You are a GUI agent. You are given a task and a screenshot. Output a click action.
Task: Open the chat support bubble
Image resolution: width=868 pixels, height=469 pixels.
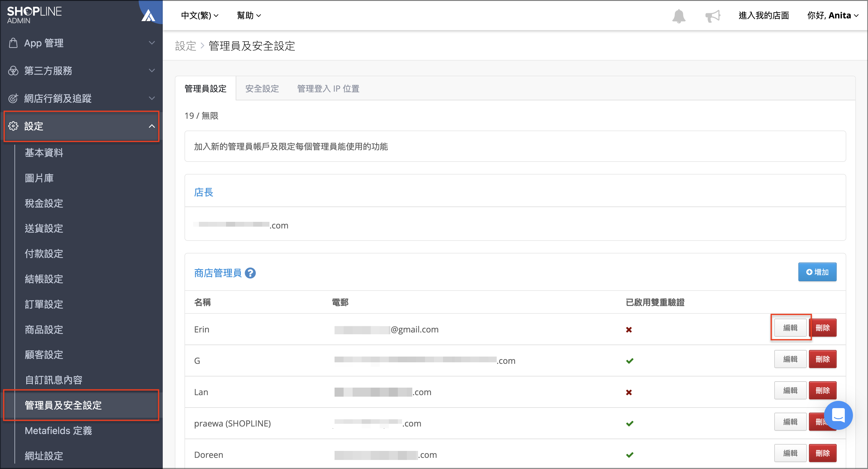(x=838, y=415)
